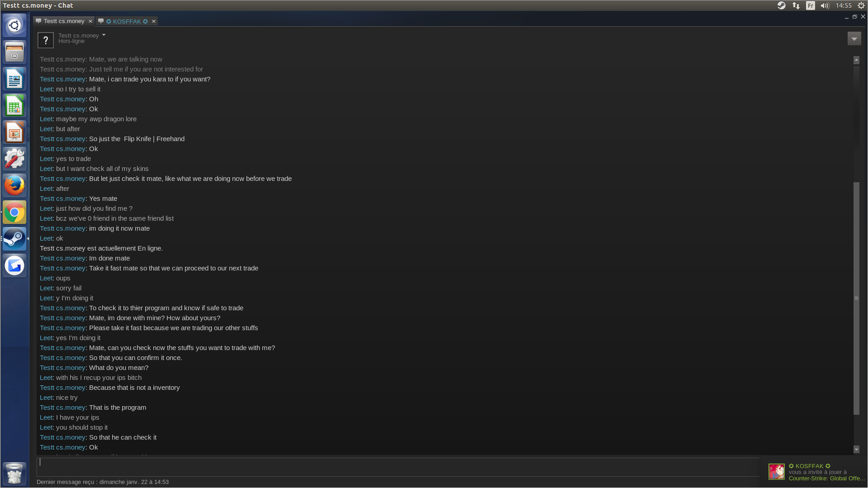Open the Fr keyboard layout indicator
The height and width of the screenshot is (488, 868).
click(x=810, y=5)
